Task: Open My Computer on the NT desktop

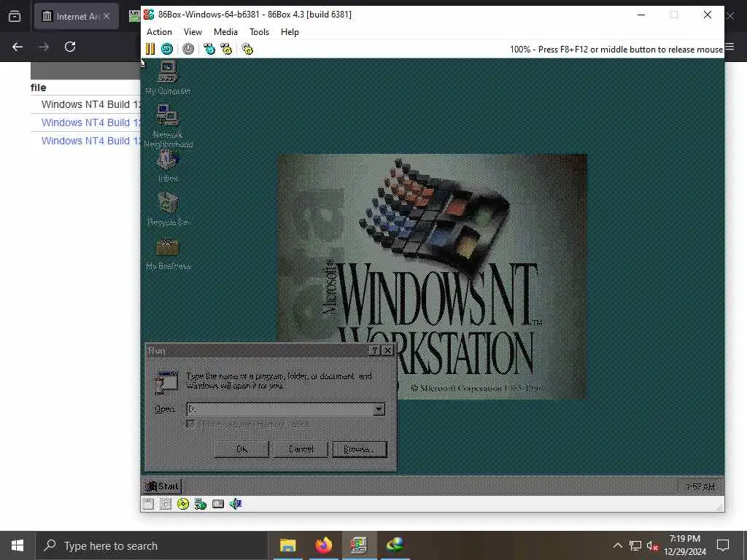Action: 168,78
